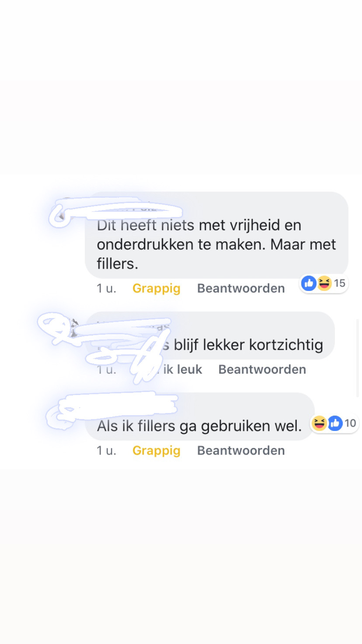This screenshot has width=362, height=644.
Task: Click the blue thumbs-up icon beside count 15
Action: coord(309,283)
